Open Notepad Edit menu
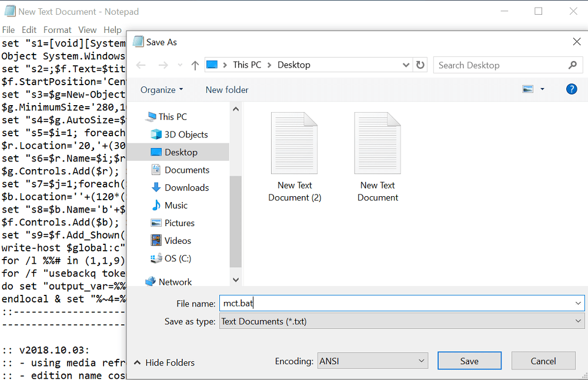Viewport: 588px width, 380px height. (29, 30)
